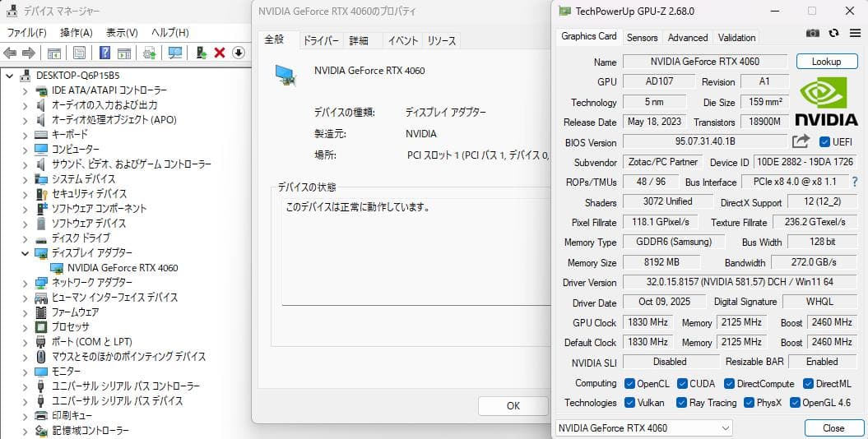Click the Lookup button in GPU-Z
Image resolution: width=868 pixels, height=439 pixels.
coord(827,62)
